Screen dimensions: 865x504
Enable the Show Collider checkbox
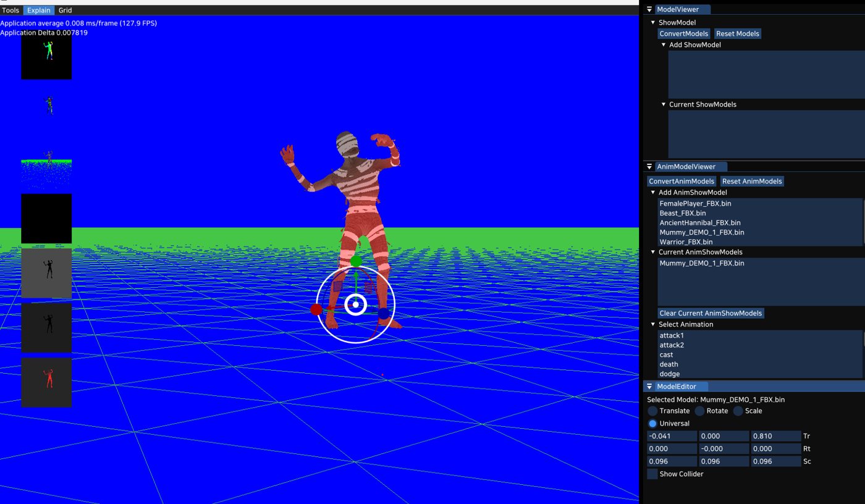click(652, 474)
